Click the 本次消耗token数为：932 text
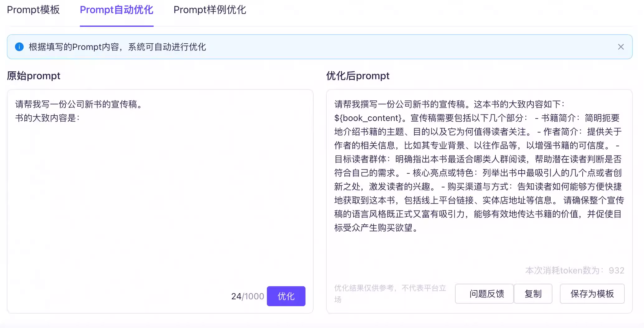The height and width of the screenshot is (328, 644). click(575, 270)
